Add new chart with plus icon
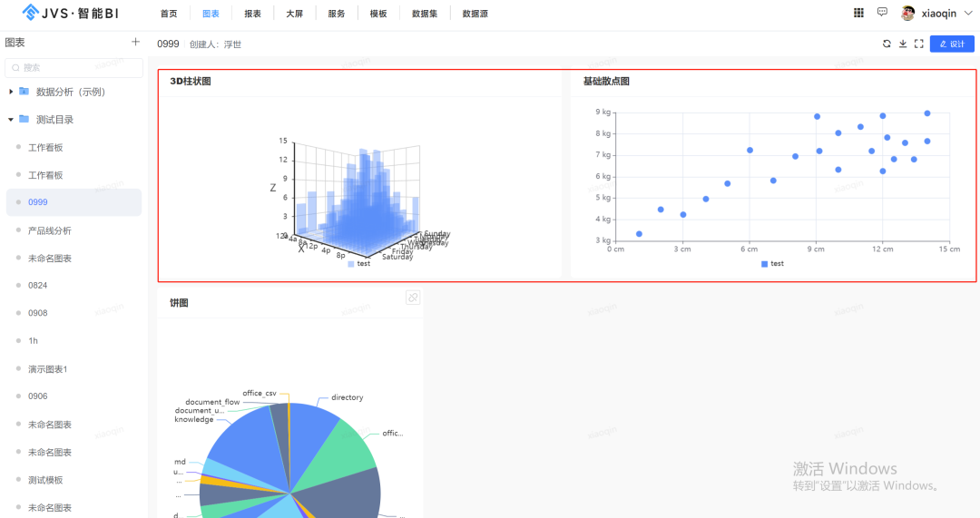Image resolution: width=980 pixels, height=518 pixels. point(135,42)
